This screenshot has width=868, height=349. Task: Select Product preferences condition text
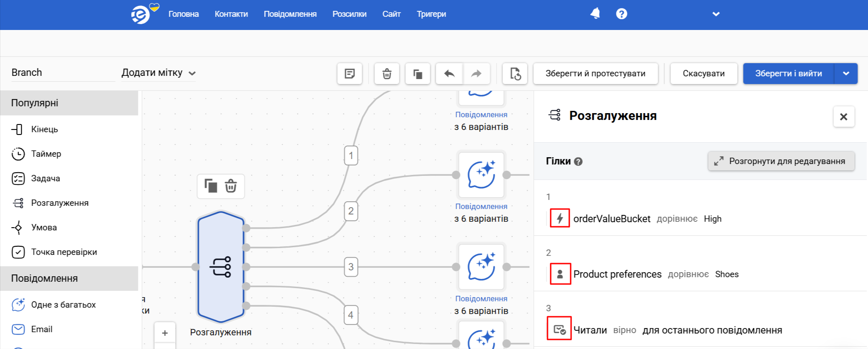point(617,274)
